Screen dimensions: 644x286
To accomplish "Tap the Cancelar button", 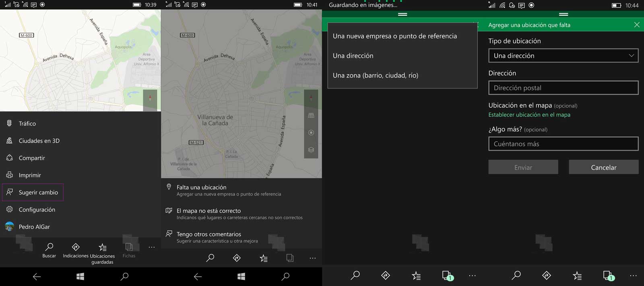I will pos(604,167).
